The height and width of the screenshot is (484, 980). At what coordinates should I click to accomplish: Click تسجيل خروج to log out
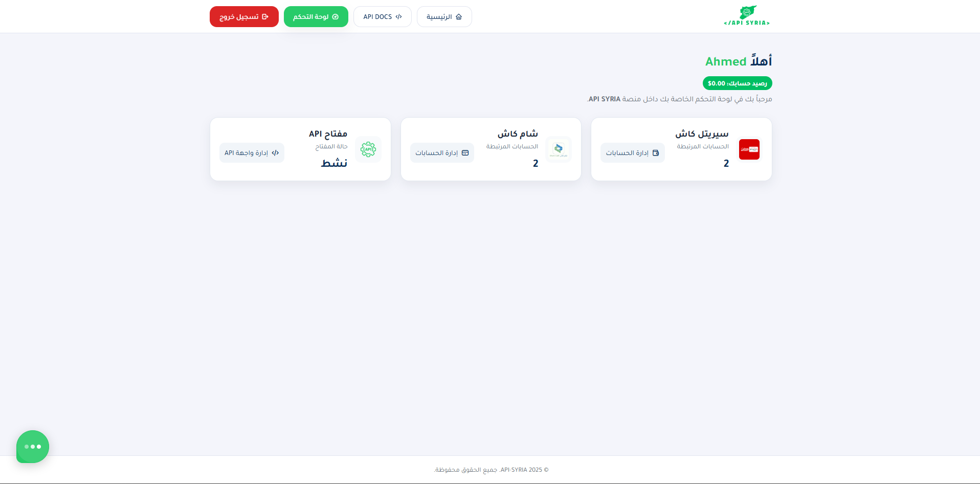(244, 16)
